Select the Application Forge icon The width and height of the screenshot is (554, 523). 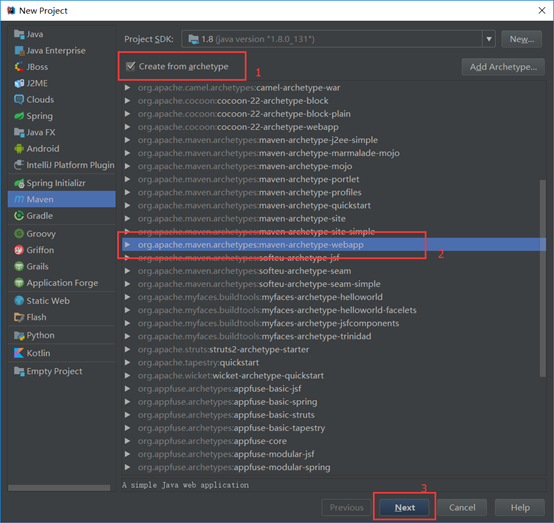pos(19,283)
